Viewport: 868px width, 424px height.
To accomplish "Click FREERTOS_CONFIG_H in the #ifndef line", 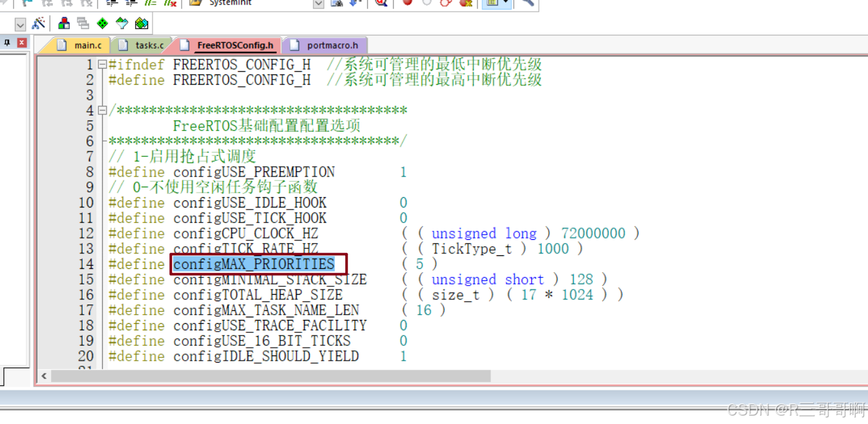I will 242,65.
